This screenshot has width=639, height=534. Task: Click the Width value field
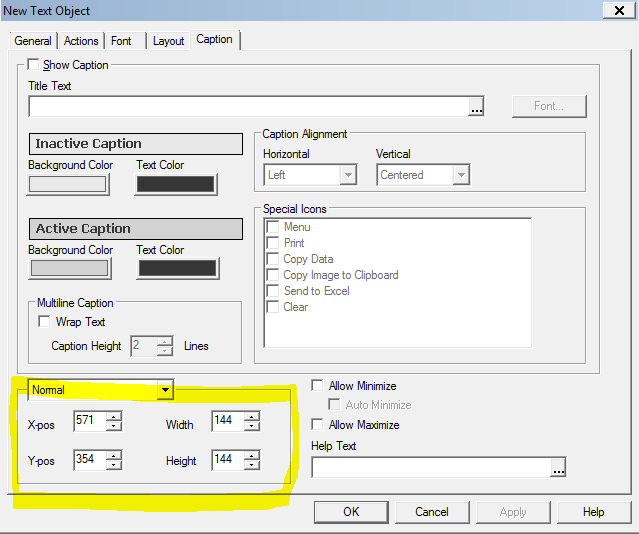tap(228, 421)
